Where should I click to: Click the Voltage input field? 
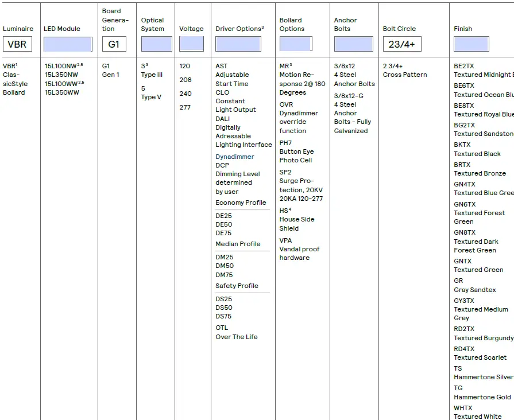point(191,44)
